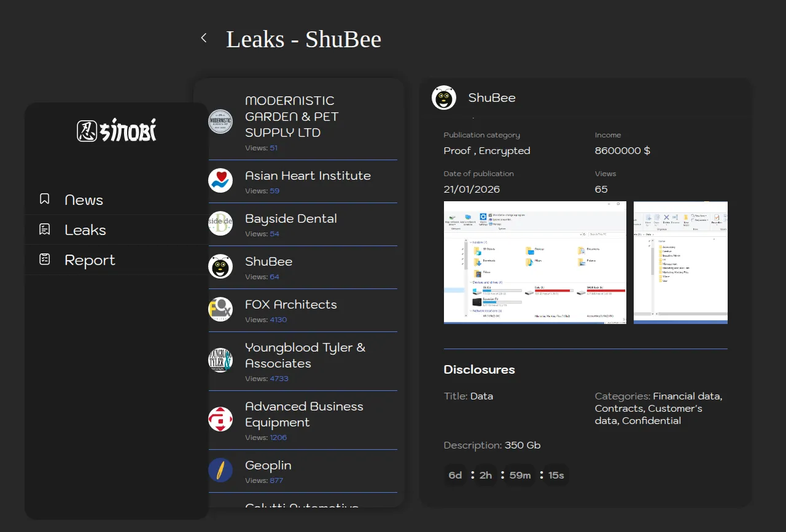786x532 pixels.
Task: Select the Geoplin round blue logo
Action: point(220,470)
